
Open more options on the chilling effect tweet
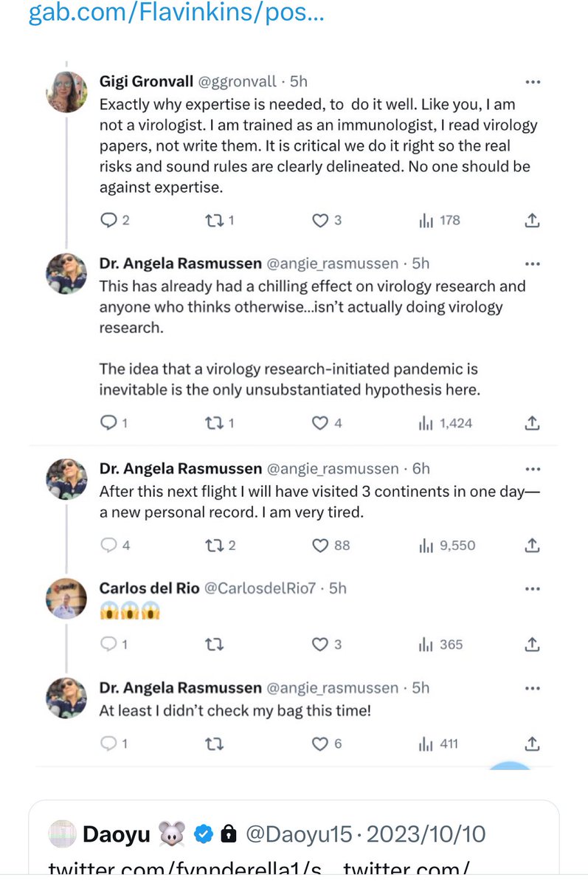pos(531,264)
